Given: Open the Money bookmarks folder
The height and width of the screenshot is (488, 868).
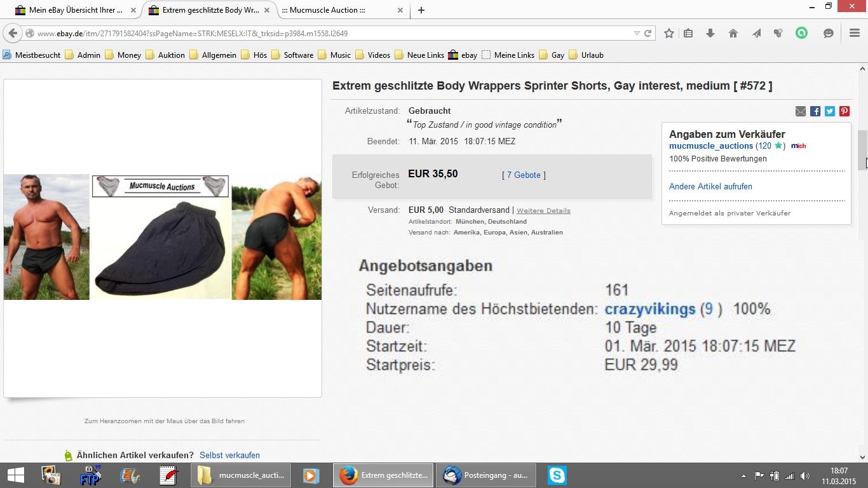Looking at the screenshot, I should coord(122,55).
